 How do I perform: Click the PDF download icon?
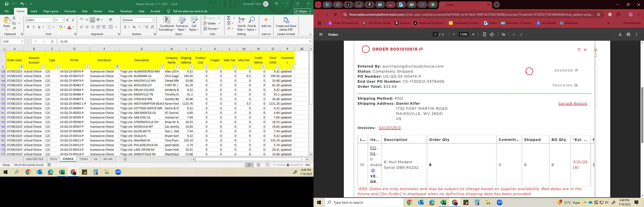pos(620,34)
